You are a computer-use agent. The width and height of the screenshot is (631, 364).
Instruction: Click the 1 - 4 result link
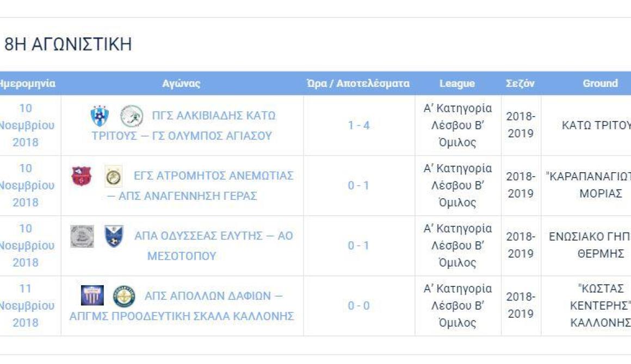click(358, 125)
